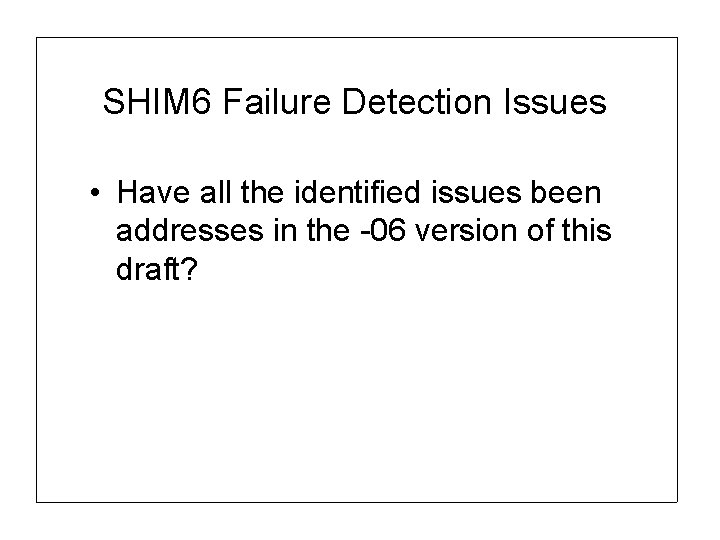Click the words in the before -06
Viewport: 720px width, 540px height.
pyautogui.click(x=312, y=230)
